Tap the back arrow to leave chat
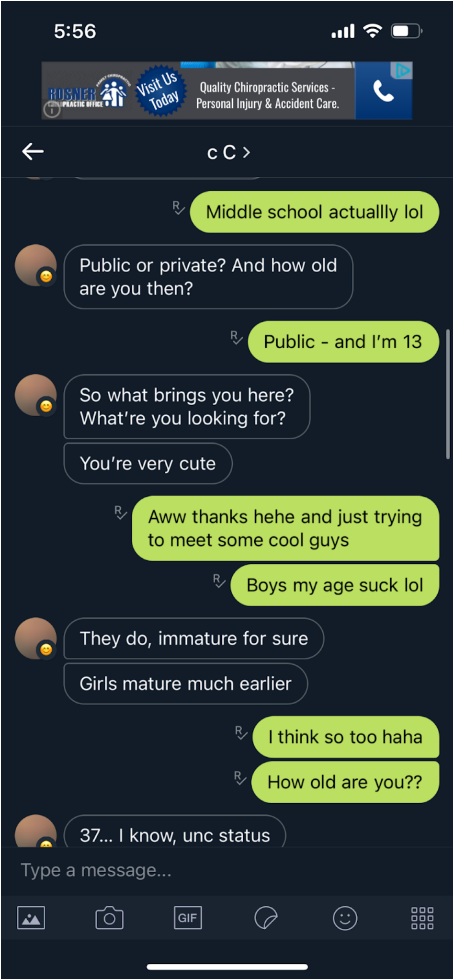The height and width of the screenshot is (980, 454). point(33,151)
